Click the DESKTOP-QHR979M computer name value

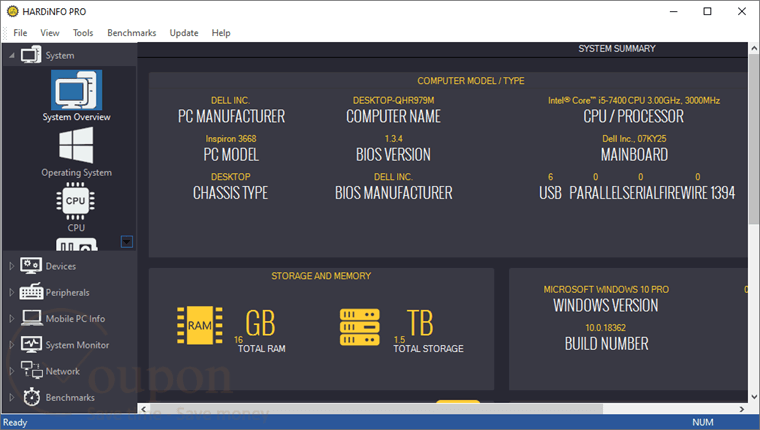(x=393, y=100)
